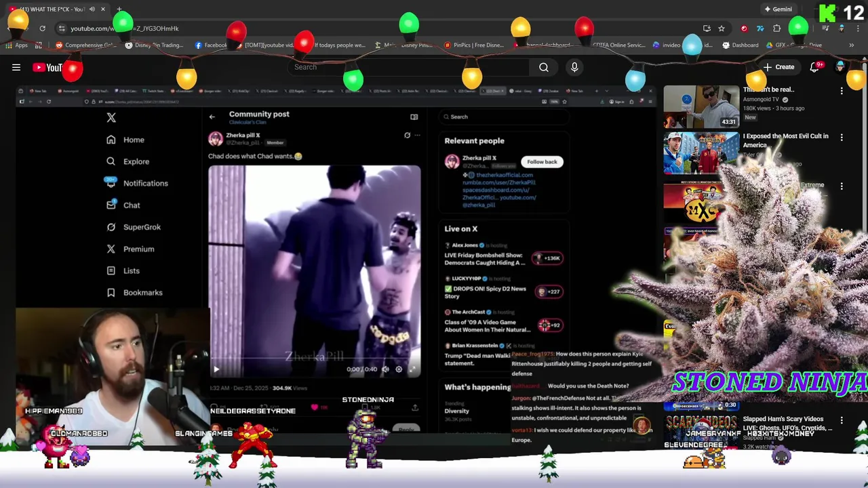Viewport: 868px width, 488px height.
Task: Open the Apps bookmark shortcut
Action: (x=17, y=45)
